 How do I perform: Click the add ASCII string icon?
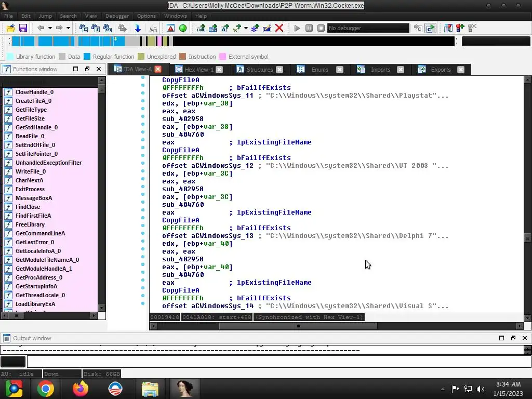click(x=225, y=28)
